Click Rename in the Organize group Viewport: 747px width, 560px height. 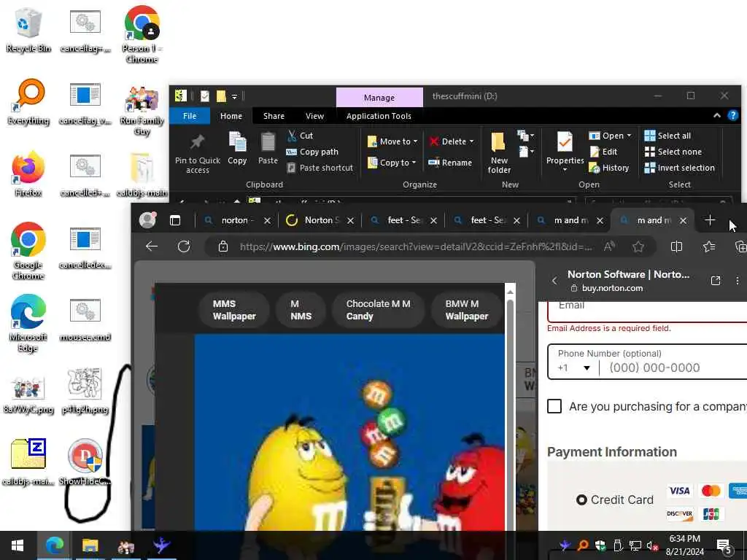tap(450, 163)
